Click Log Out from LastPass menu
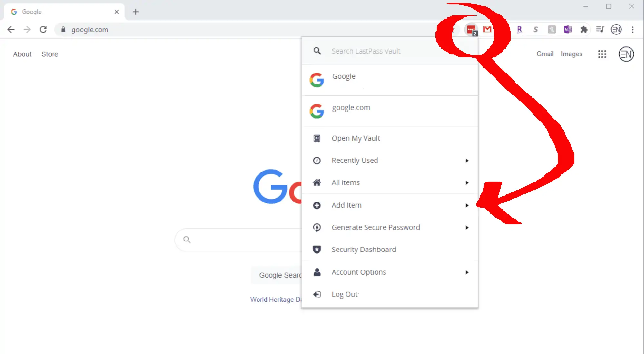This screenshot has height=354, width=644. [344, 294]
